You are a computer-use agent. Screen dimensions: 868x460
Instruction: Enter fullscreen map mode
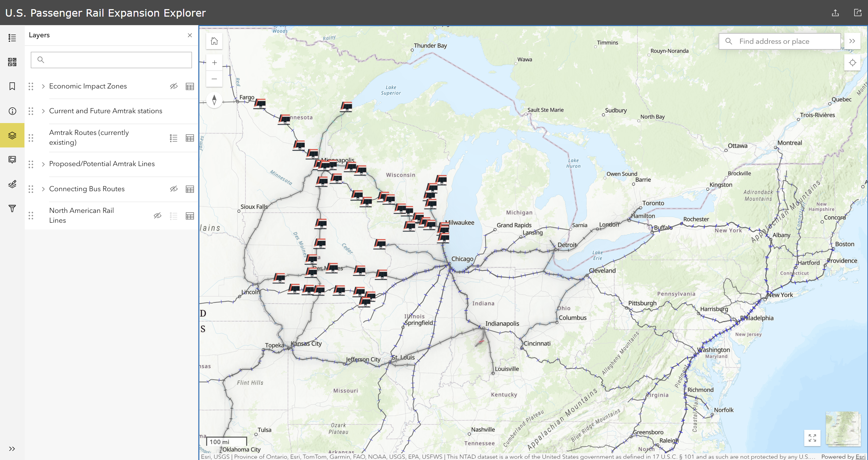coord(812,438)
